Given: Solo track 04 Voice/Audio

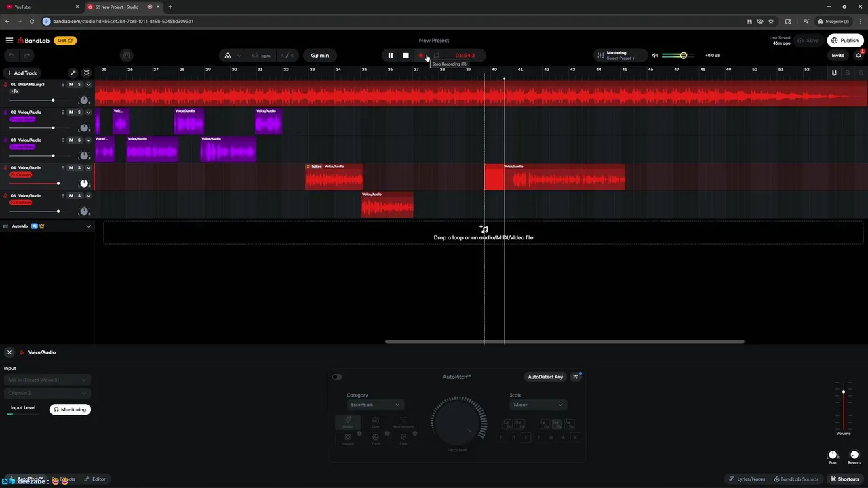Looking at the screenshot, I should (x=79, y=168).
